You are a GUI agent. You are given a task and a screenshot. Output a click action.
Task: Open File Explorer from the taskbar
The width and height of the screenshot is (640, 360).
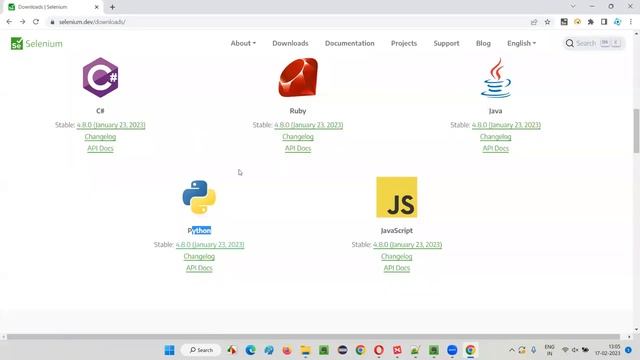[x=305, y=350]
